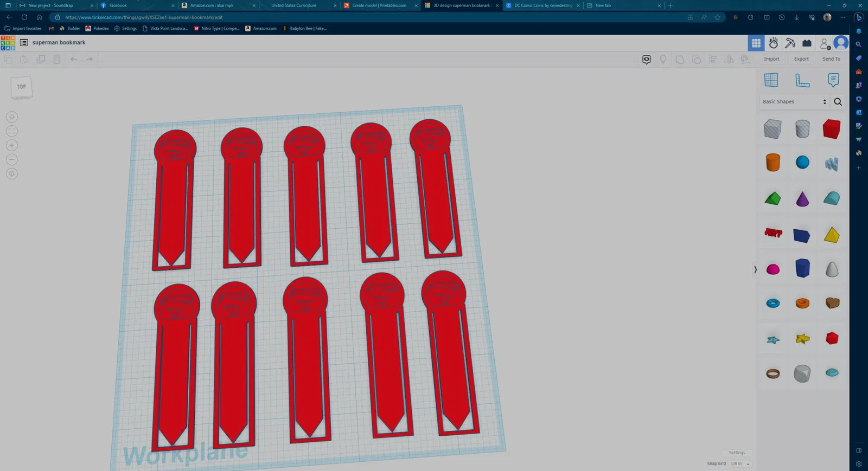
Task: Pick the brown Heart shape
Action: 832,303
